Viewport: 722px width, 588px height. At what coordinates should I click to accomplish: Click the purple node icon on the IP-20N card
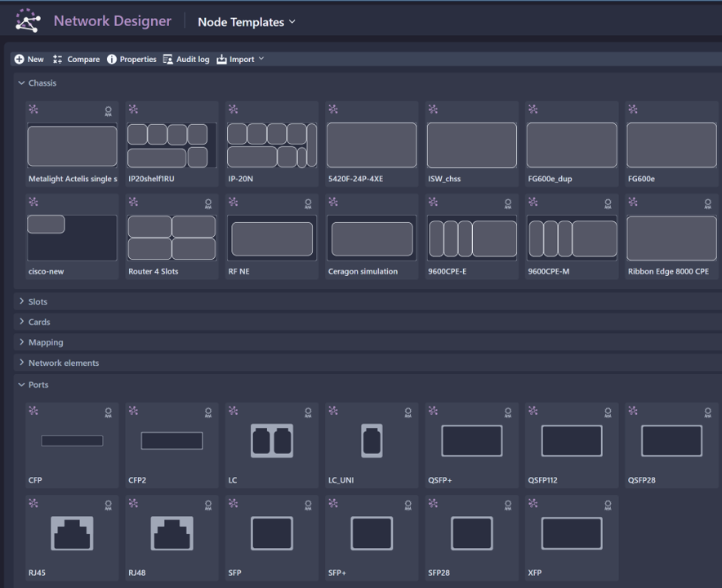234,109
